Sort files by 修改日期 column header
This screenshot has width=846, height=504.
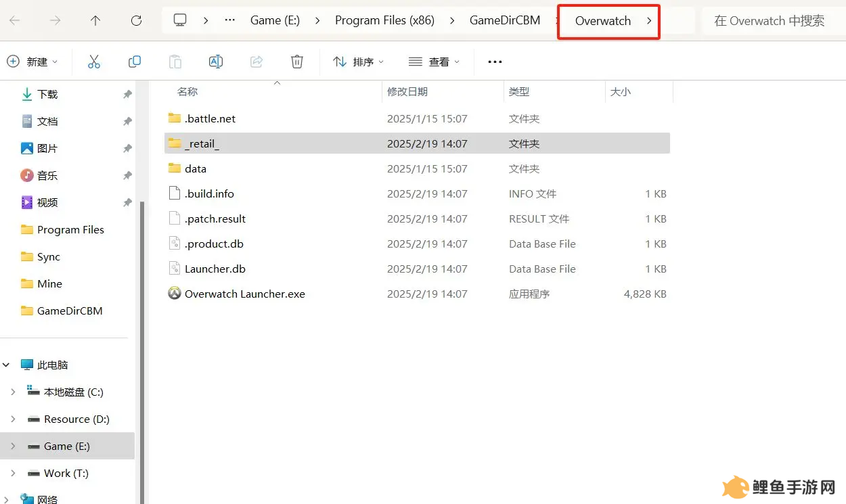[x=407, y=92]
